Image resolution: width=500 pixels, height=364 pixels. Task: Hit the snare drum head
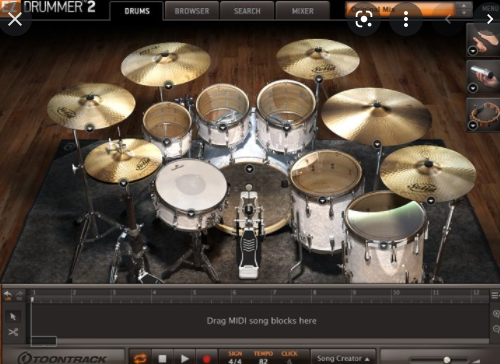pyautogui.click(x=191, y=184)
